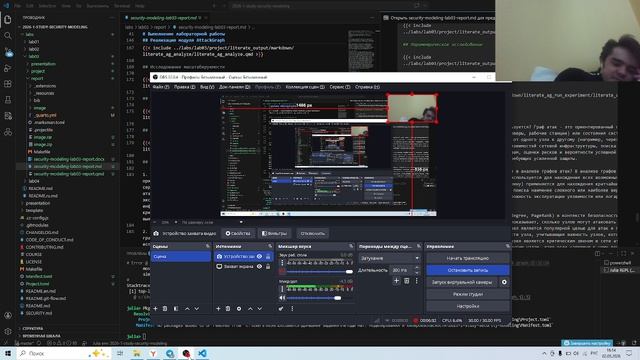The height and width of the screenshot is (360, 640).
Task: Click the Windows taskbar search box
Action: [63, 353]
